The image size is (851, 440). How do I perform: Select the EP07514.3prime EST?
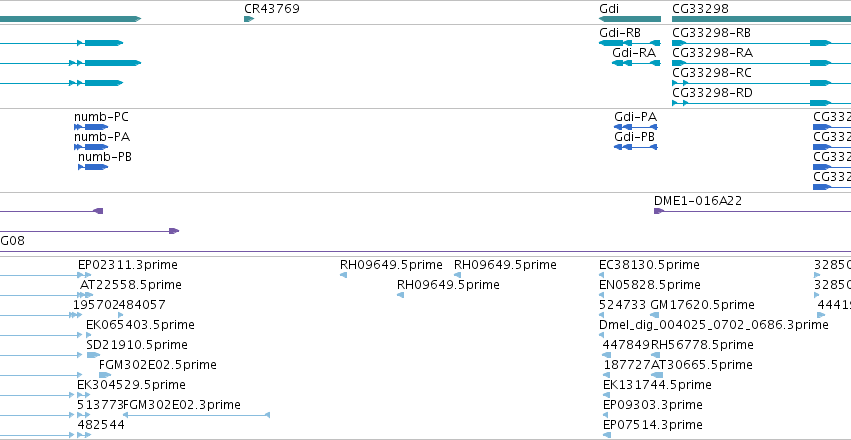click(x=653, y=424)
